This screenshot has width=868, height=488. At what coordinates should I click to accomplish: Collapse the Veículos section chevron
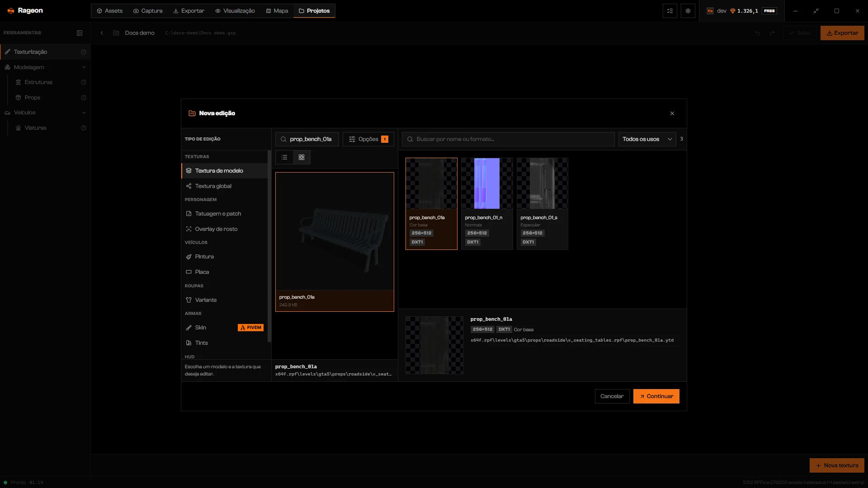coord(84,113)
